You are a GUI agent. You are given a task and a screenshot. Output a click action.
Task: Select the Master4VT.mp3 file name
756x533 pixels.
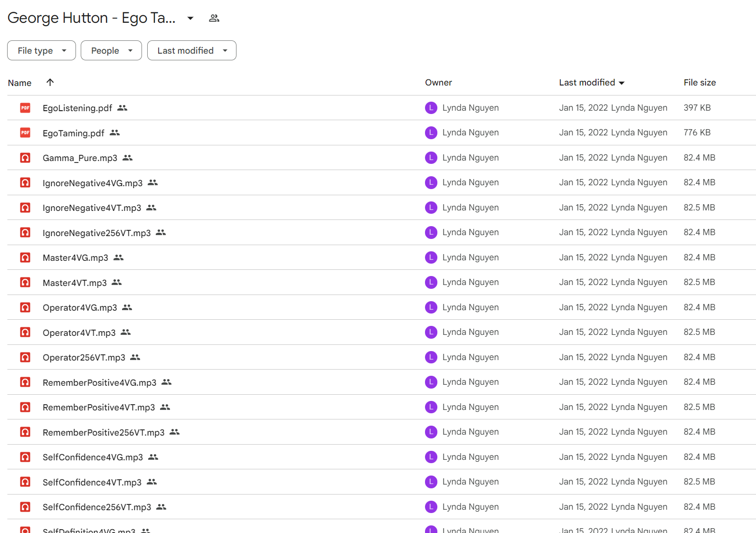(75, 283)
